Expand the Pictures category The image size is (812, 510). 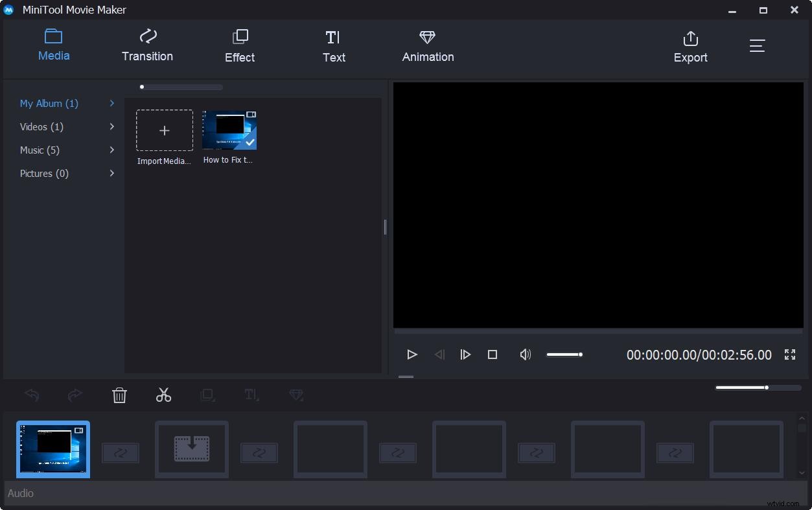[x=44, y=173]
